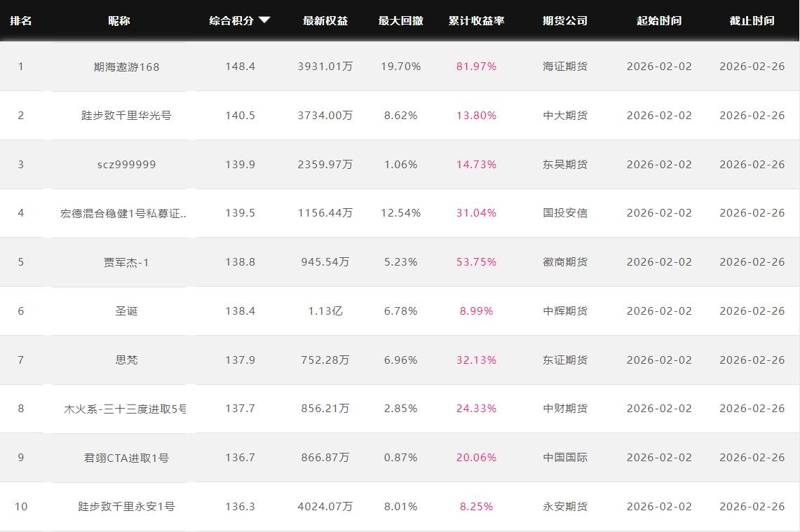Select the nickname scz999999
The width and height of the screenshot is (800, 532).
pos(126,165)
